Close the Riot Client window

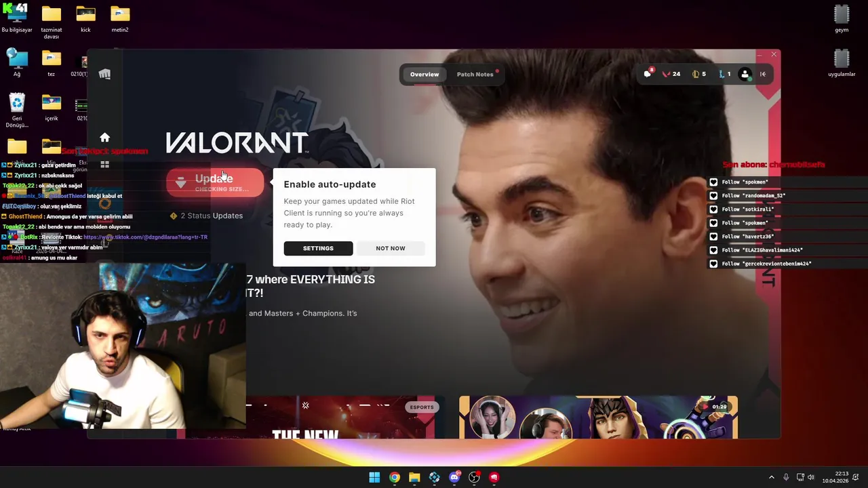click(774, 54)
